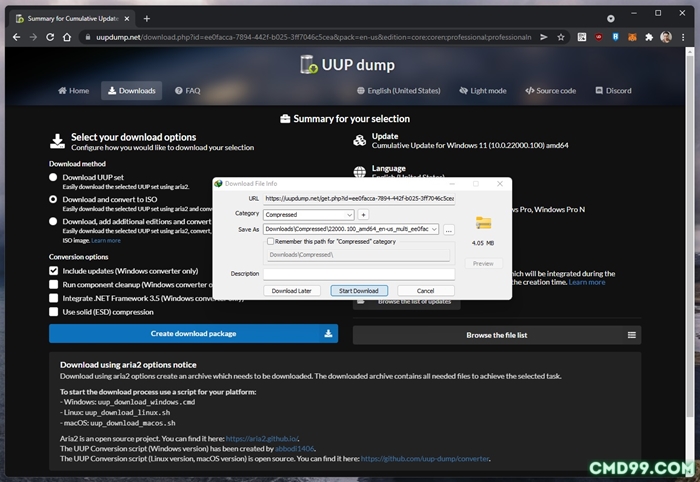
Task: Select Download and convert to ISO option
Action: [x=53, y=199]
